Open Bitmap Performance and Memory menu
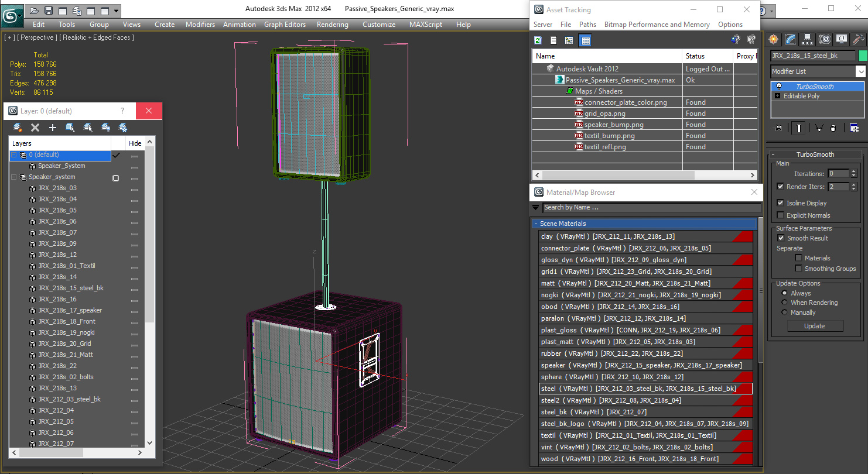Screen dimensions: 868x474 (657, 25)
